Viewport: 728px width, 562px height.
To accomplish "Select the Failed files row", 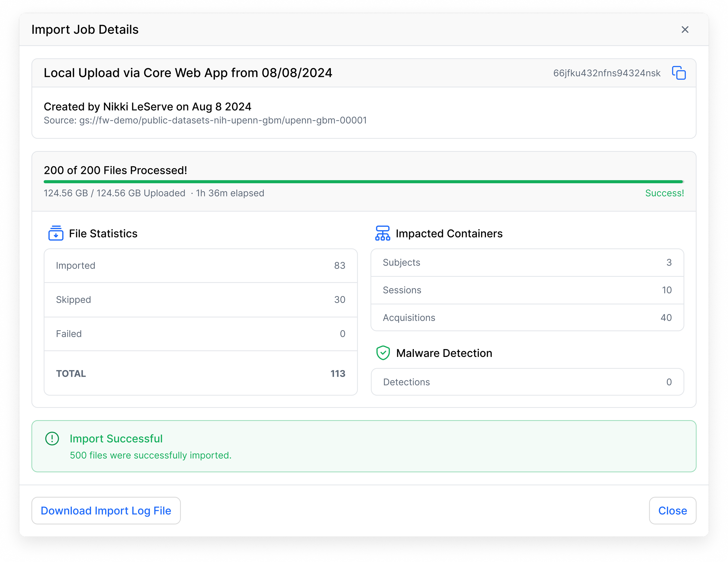I will [200, 334].
